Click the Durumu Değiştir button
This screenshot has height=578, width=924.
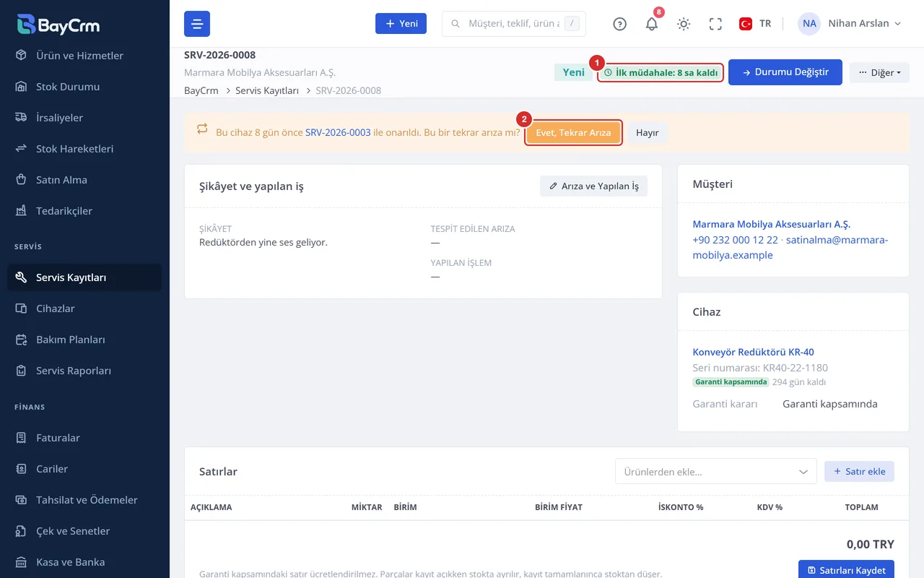point(785,72)
